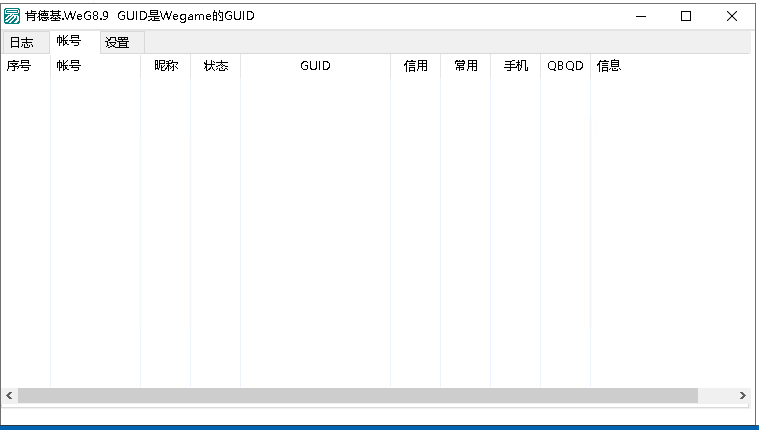Click the QBQD column header
The width and height of the screenshot is (759, 430).
(565, 66)
